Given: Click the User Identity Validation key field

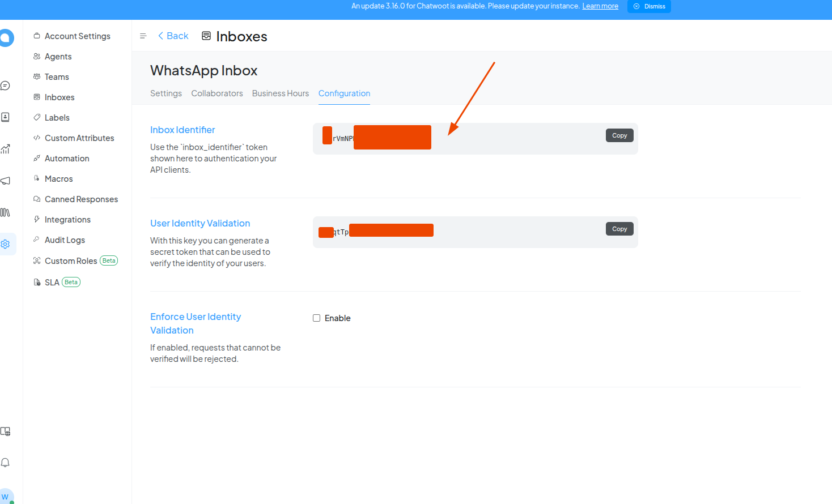Looking at the screenshot, I should click(476, 232).
